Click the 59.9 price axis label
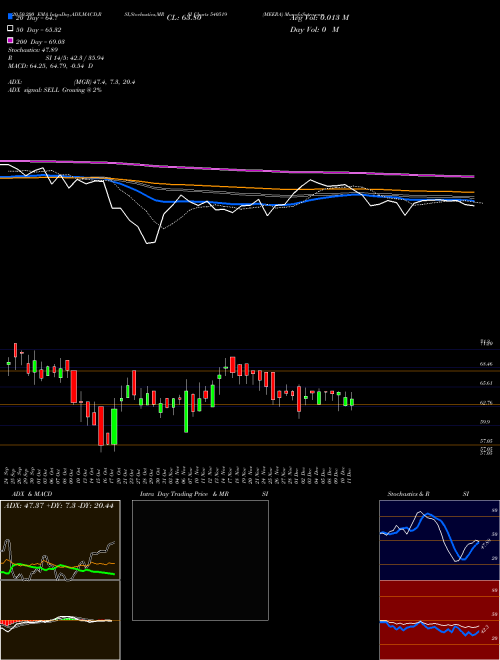 [484, 422]
